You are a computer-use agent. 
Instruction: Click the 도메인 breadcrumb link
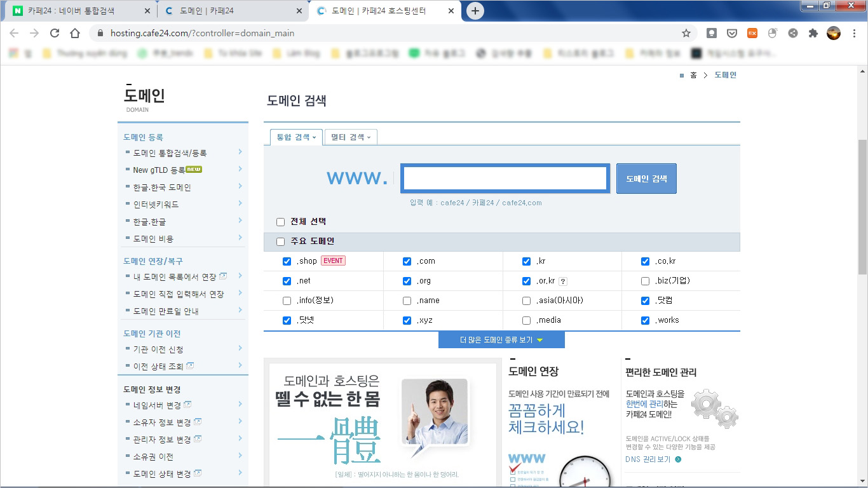click(x=725, y=75)
